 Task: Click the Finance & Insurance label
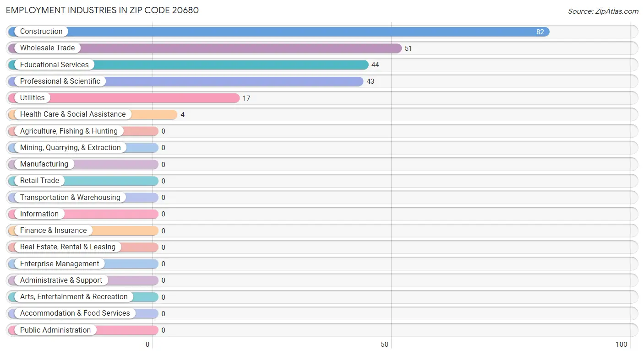point(53,231)
